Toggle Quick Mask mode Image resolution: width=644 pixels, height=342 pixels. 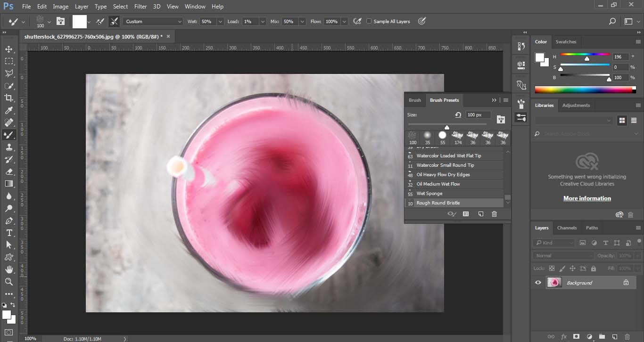(x=8, y=332)
